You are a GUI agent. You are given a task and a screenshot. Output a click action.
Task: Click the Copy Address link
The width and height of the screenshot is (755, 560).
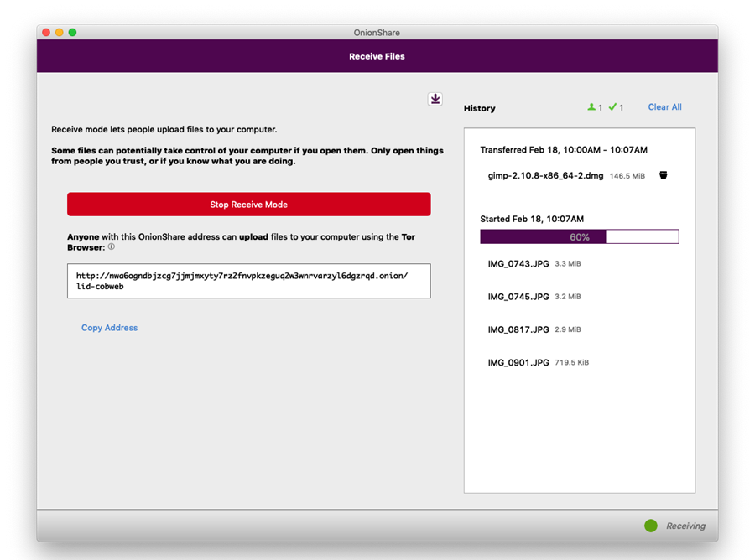coord(109,328)
